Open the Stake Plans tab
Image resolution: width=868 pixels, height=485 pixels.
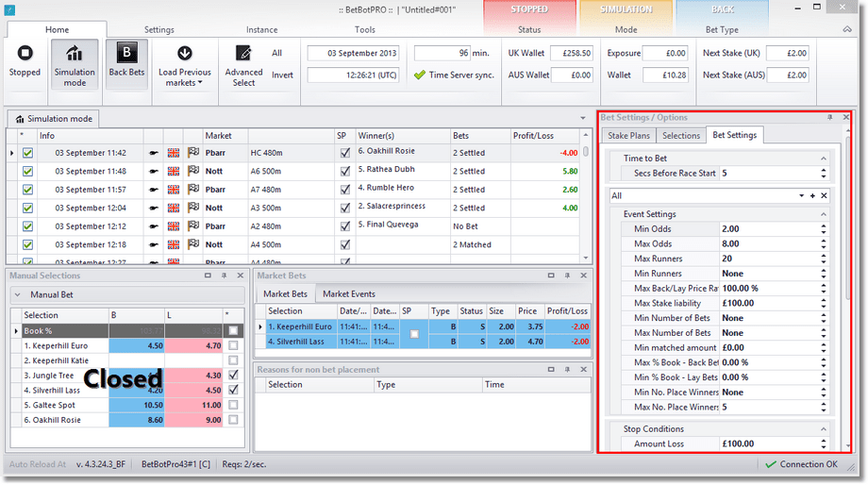click(x=629, y=136)
